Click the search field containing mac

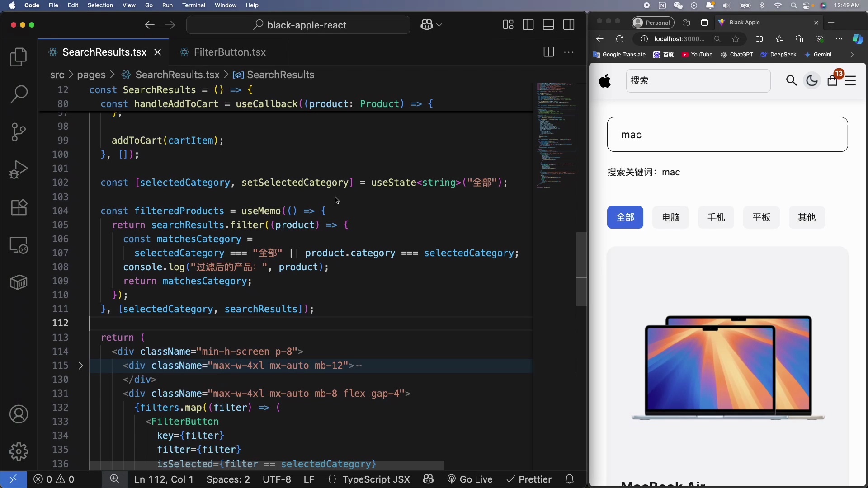727,135
